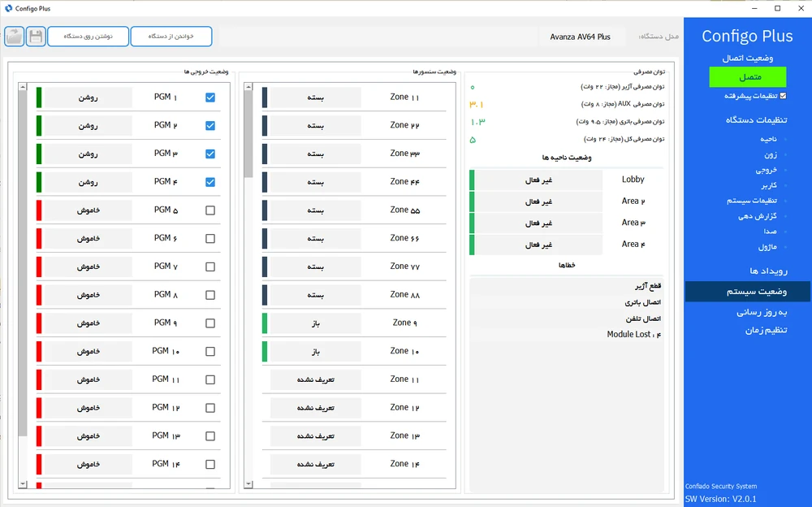Uncheck the PGM 3 checkbox
Viewport: 812px width, 507px height.
[x=210, y=154]
